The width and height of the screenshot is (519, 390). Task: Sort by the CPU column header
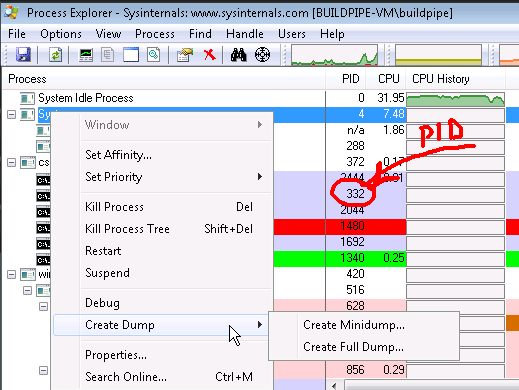(x=386, y=79)
